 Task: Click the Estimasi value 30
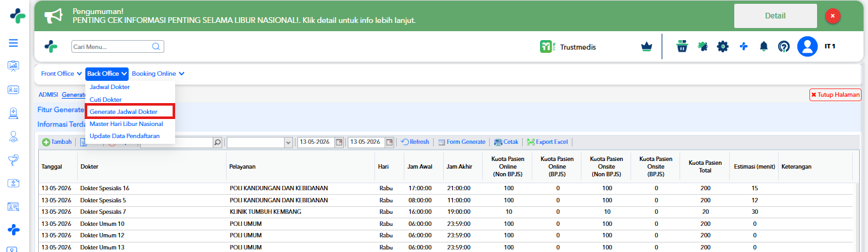click(x=755, y=212)
